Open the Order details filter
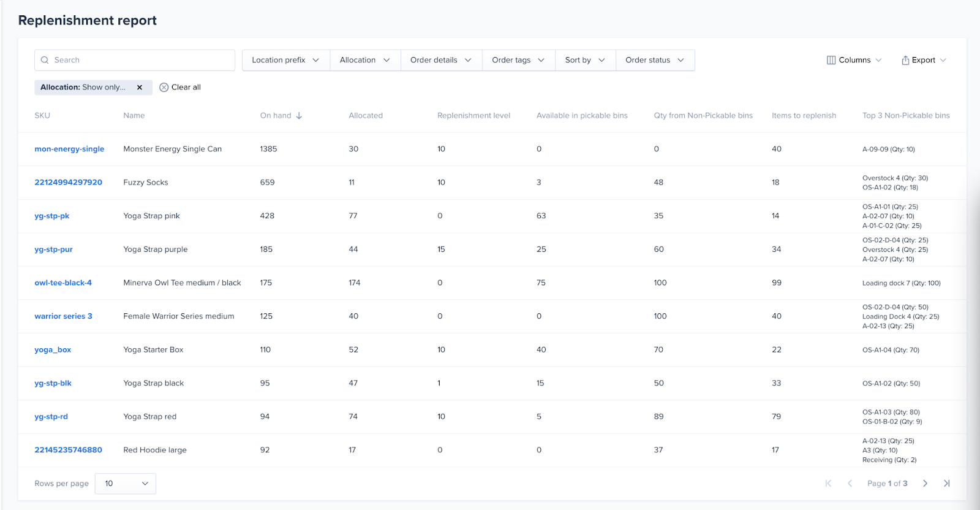Screen dimensions: 980x510 (441, 60)
